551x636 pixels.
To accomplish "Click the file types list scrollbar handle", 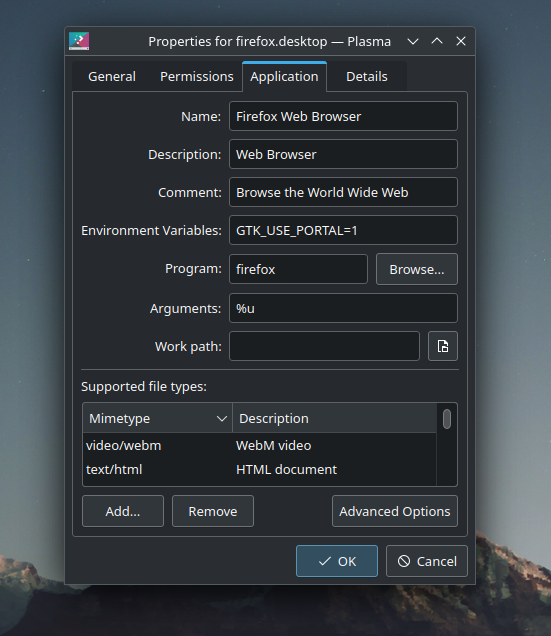I will pyautogui.click(x=447, y=419).
